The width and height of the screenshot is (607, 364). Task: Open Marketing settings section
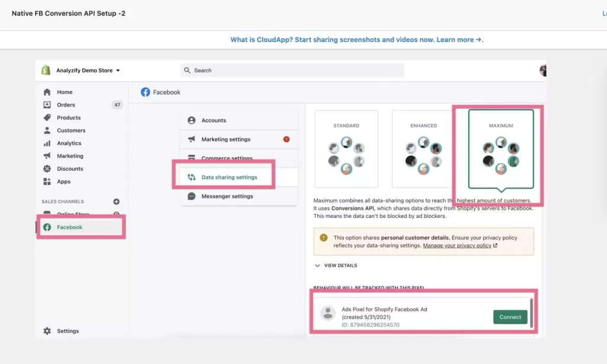point(239,139)
